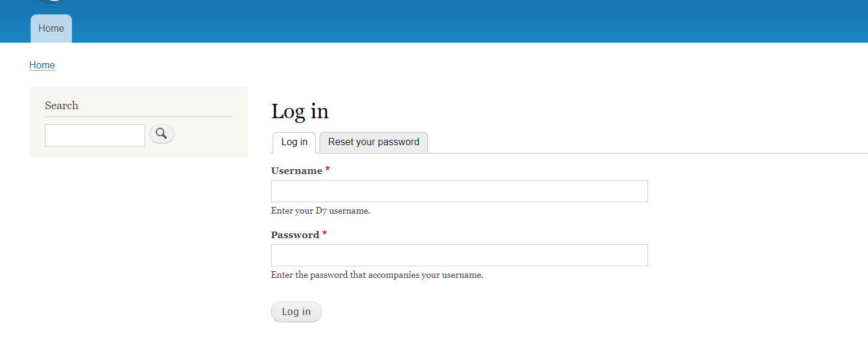
Task: Click the "Enter your D7 username" hint
Action: pos(321,211)
